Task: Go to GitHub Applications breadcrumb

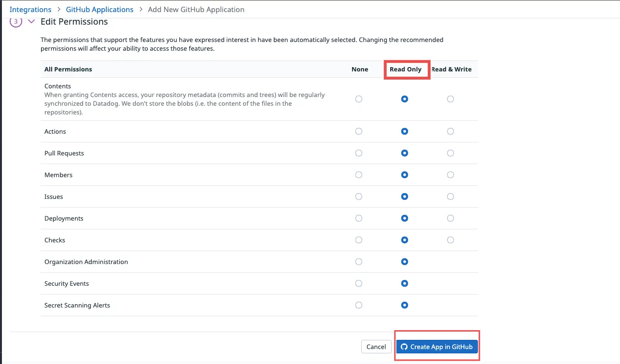Action: point(99,9)
